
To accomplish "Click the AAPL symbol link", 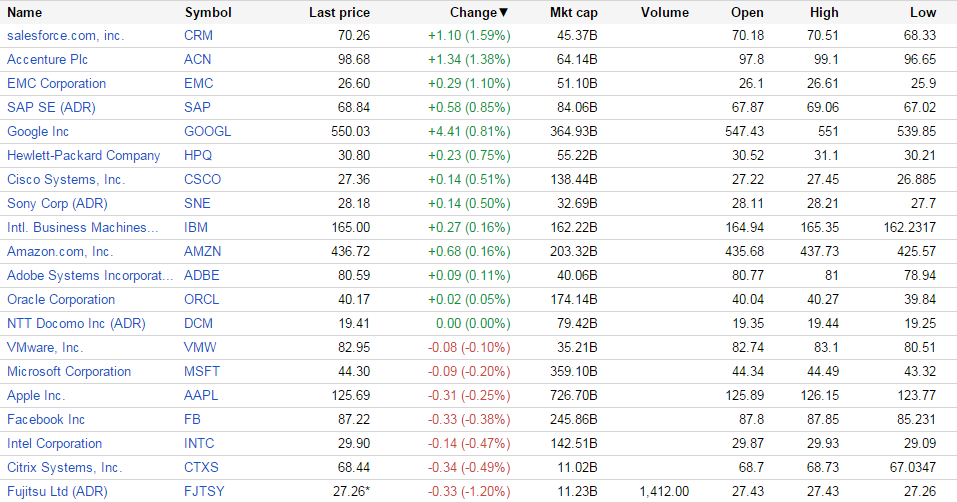I will point(201,395).
